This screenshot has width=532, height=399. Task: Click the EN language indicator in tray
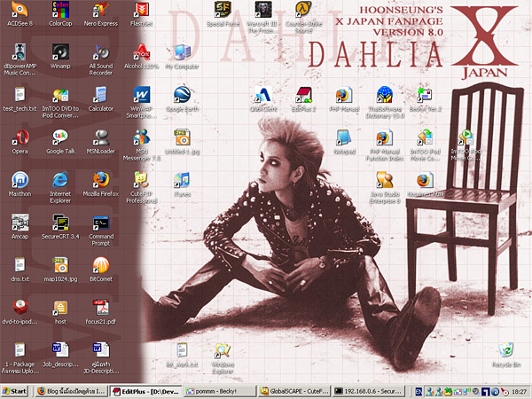[419, 392]
